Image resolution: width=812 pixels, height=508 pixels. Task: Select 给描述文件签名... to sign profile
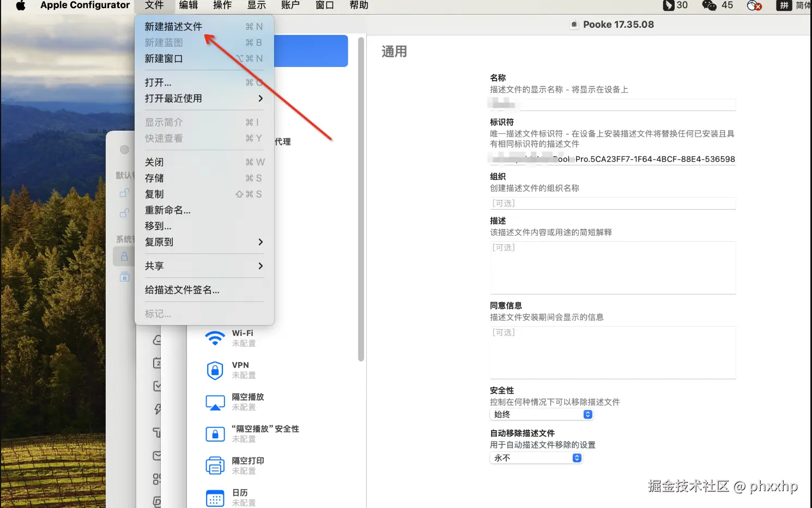point(204,290)
